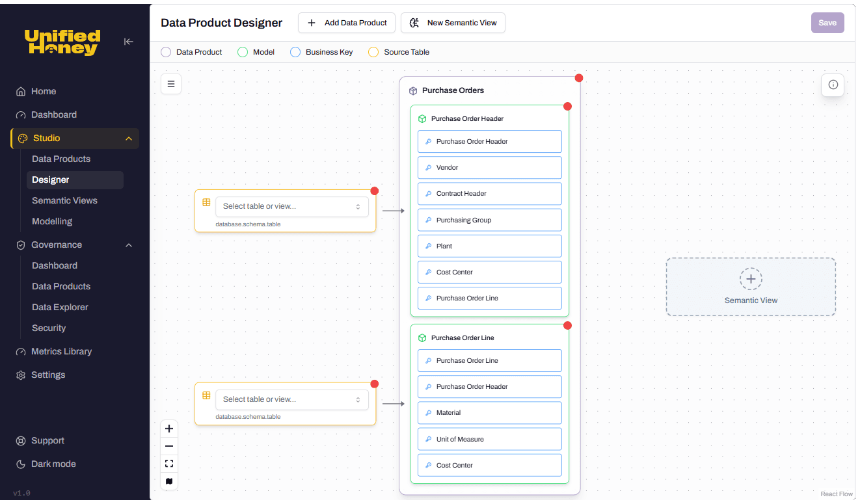Select Cost Center in Purchase Order Line model
The width and height of the screenshot is (860, 504).
[x=490, y=466]
